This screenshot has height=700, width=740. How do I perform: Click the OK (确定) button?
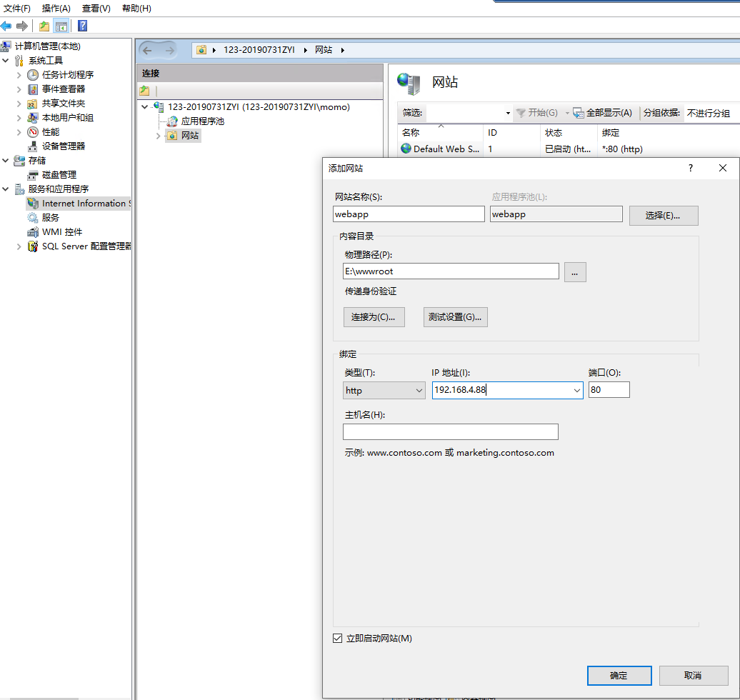click(x=619, y=676)
